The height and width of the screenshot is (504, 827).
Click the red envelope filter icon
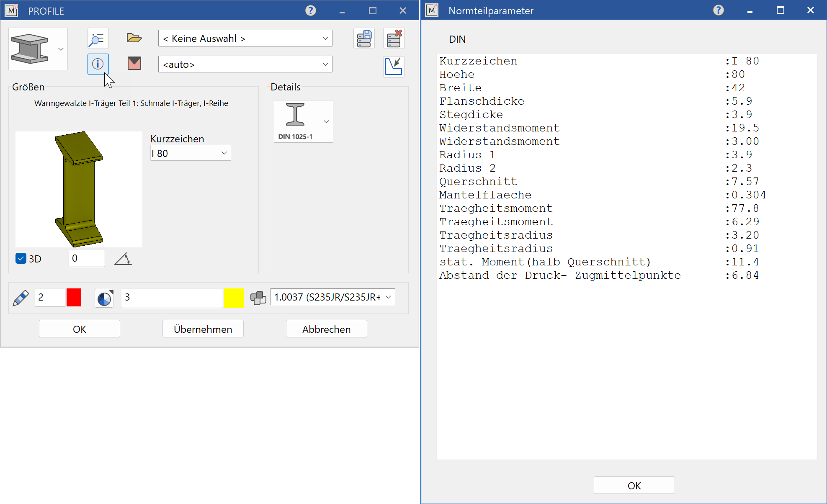tap(134, 64)
